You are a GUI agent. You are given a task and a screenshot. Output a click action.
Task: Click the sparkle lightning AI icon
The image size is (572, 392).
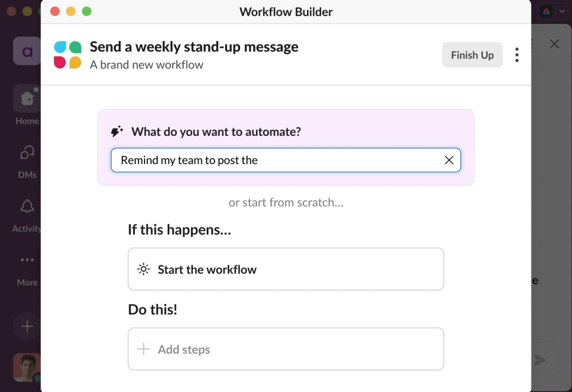tap(117, 132)
